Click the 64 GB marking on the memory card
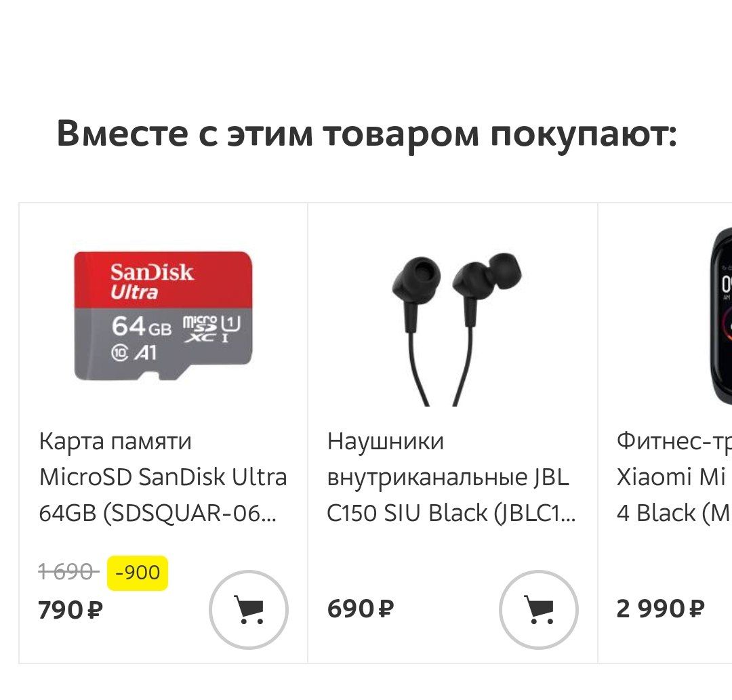Image resolution: width=732 pixels, height=700 pixels. [142, 326]
